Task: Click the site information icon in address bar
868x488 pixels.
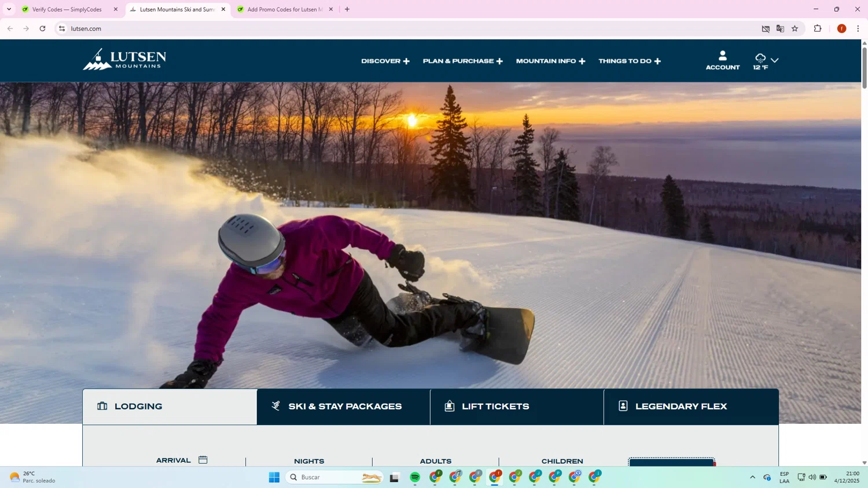Action: click(62, 28)
